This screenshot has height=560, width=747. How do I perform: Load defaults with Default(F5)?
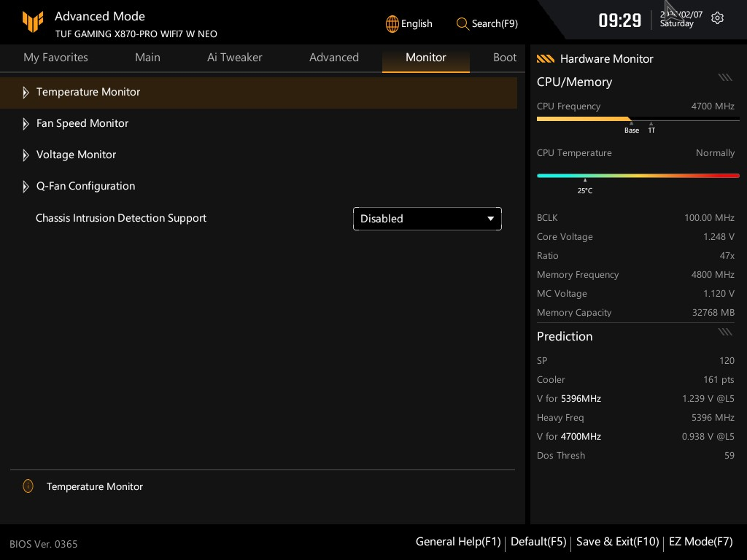point(538,542)
